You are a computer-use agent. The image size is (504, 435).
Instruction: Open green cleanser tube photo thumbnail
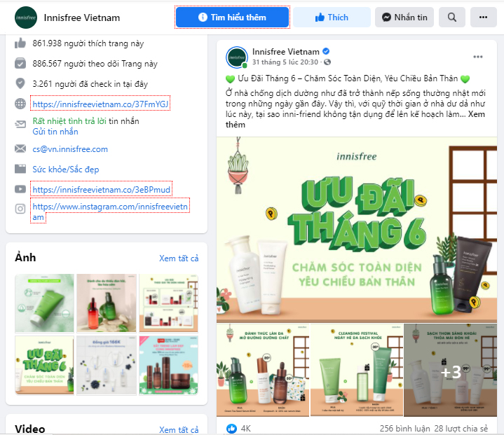[x=44, y=303]
